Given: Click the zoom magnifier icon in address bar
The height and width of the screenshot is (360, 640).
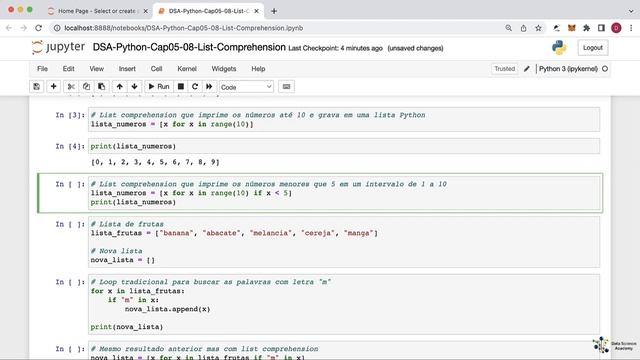Looking at the screenshot, I should point(508,28).
